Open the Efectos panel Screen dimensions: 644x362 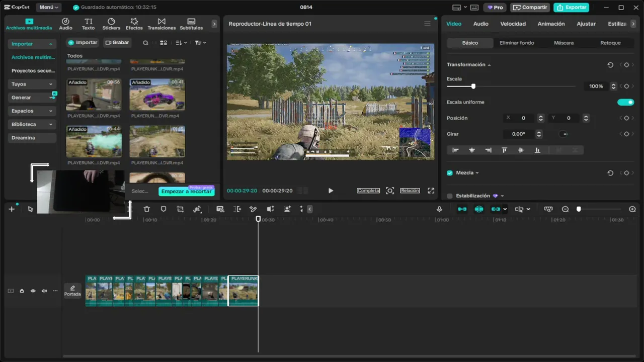click(x=134, y=24)
